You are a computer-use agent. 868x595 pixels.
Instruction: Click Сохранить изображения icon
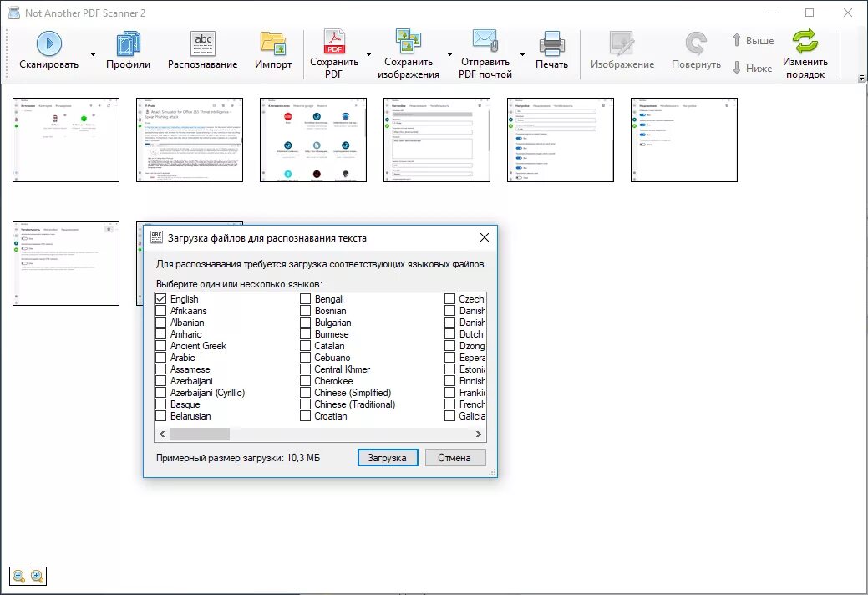pos(409,42)
